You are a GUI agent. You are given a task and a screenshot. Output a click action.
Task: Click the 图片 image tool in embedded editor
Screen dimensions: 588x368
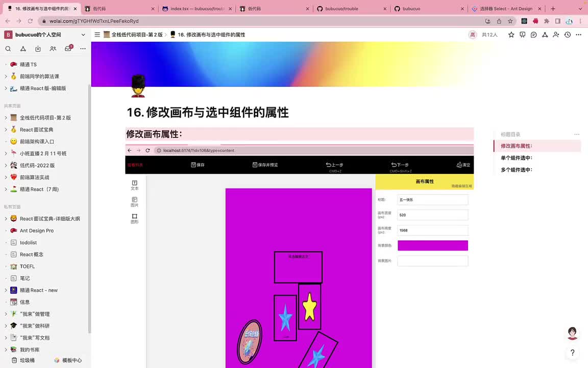[135, 202]
